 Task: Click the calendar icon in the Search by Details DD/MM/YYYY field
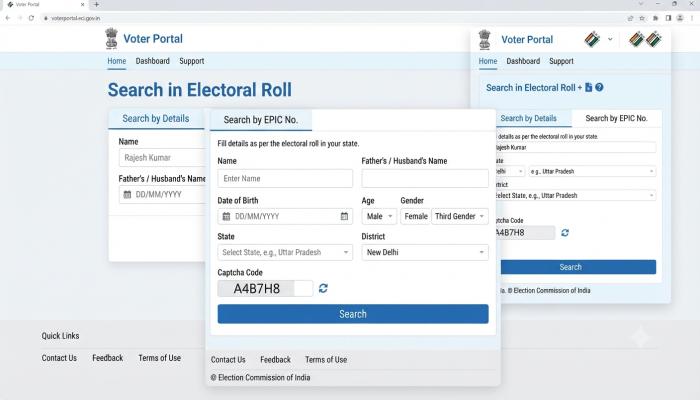pos(127,195)
